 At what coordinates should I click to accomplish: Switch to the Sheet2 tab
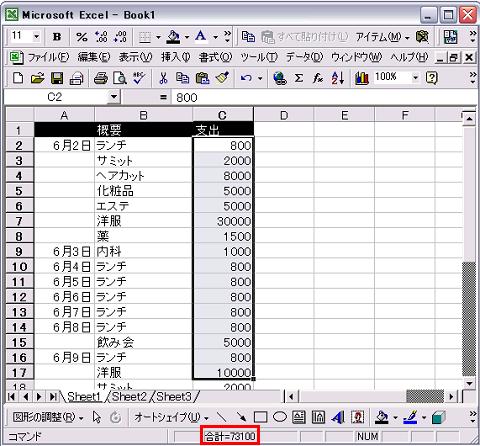tap(129, 397)
